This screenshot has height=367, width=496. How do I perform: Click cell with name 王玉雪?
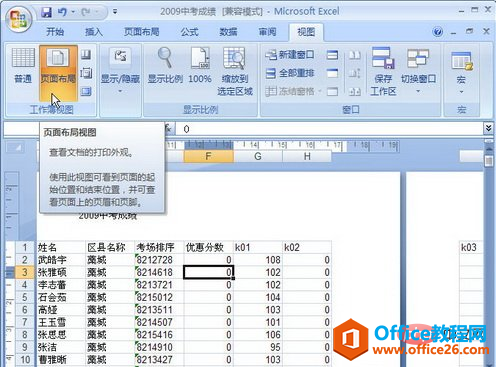coord(61,322)
